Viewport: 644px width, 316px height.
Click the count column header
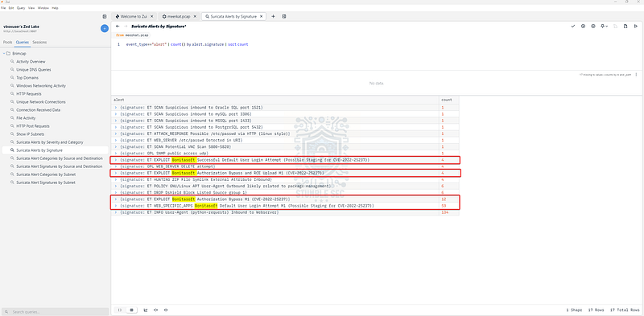(449, 101)
